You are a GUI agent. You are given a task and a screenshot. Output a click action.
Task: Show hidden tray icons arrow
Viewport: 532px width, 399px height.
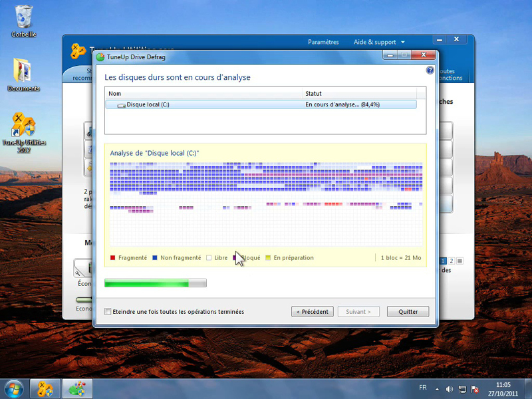[437, 389]
